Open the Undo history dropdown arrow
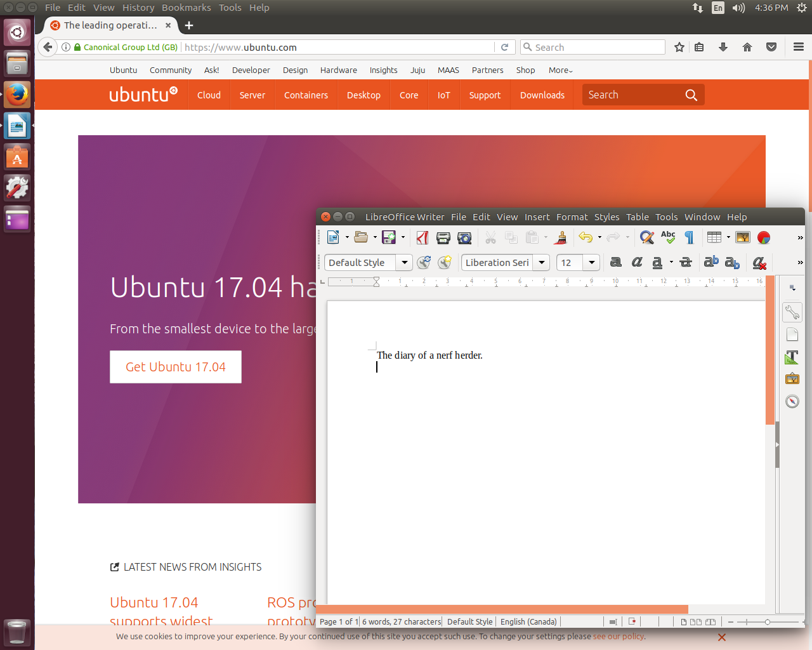The width and height of the screenshot is (812, 650). [x=599, y=237]
